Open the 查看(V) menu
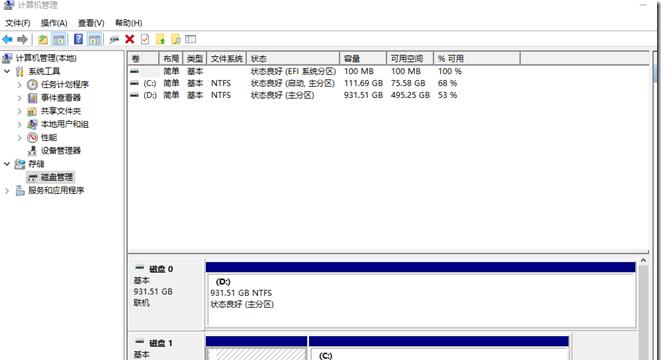Image resolution: width=661 pixels, height=360 pixels. (x=91, y=23)
